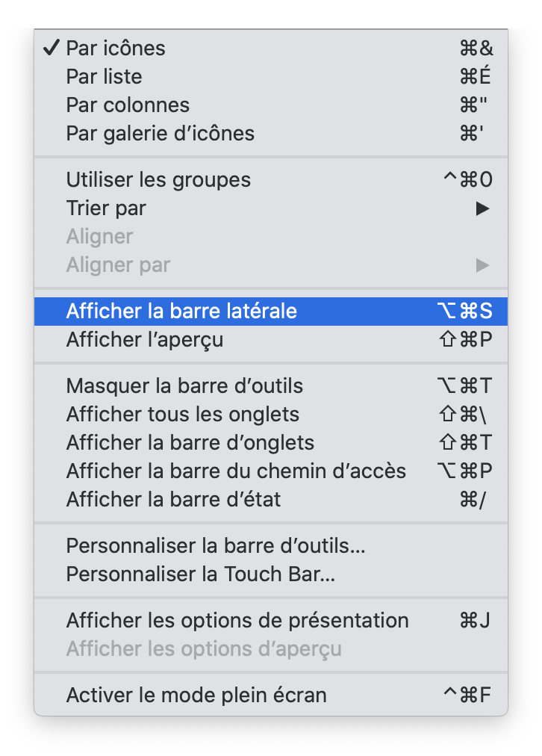Viewport: 542px width, 756px height.
Task: Enable 'Afficher la barre du chemin d'accès'
Action: click(236, 471)
